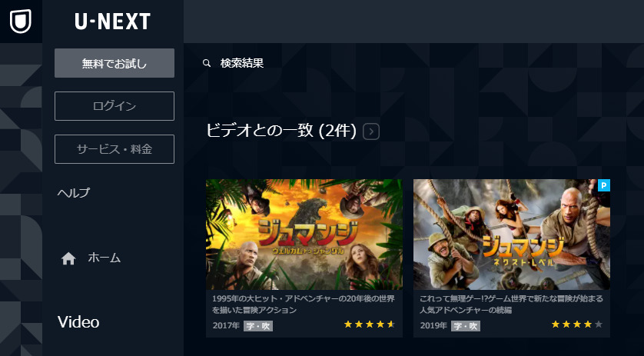The height and width of the screenshot is (356, 644).
Task: Click the 無料でお試し button
Action: point(115,63)
